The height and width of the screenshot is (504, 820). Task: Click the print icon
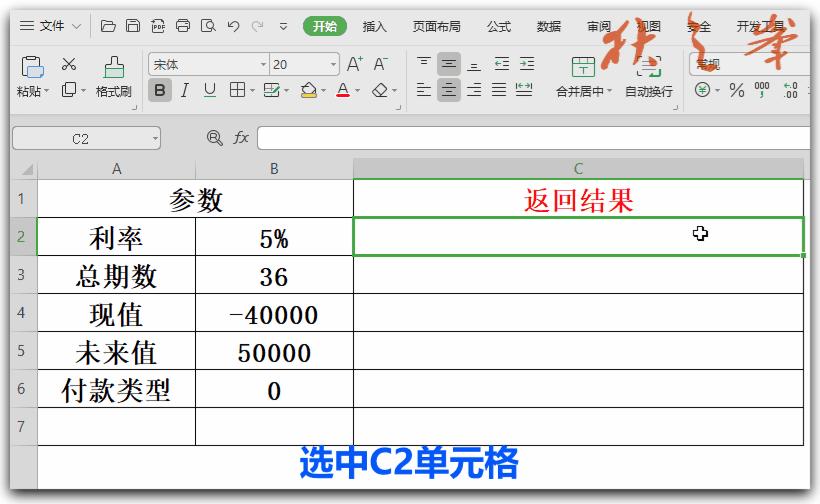183,26
